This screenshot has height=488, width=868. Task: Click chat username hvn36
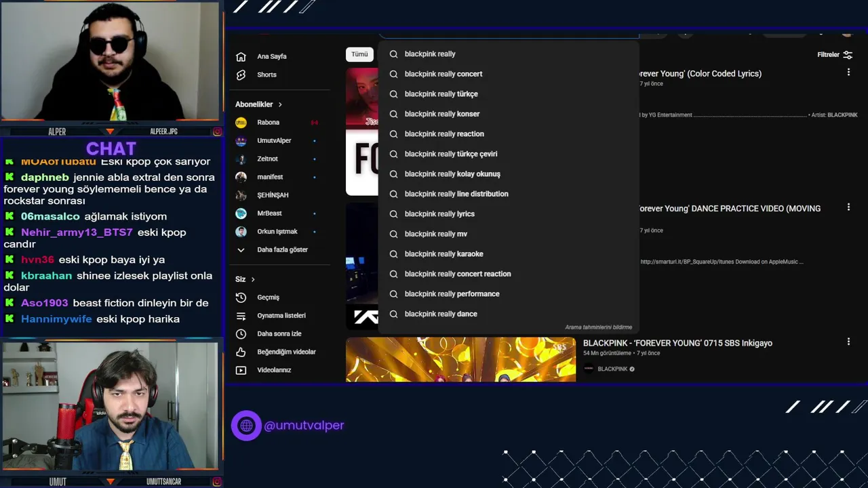coord(37,260)
